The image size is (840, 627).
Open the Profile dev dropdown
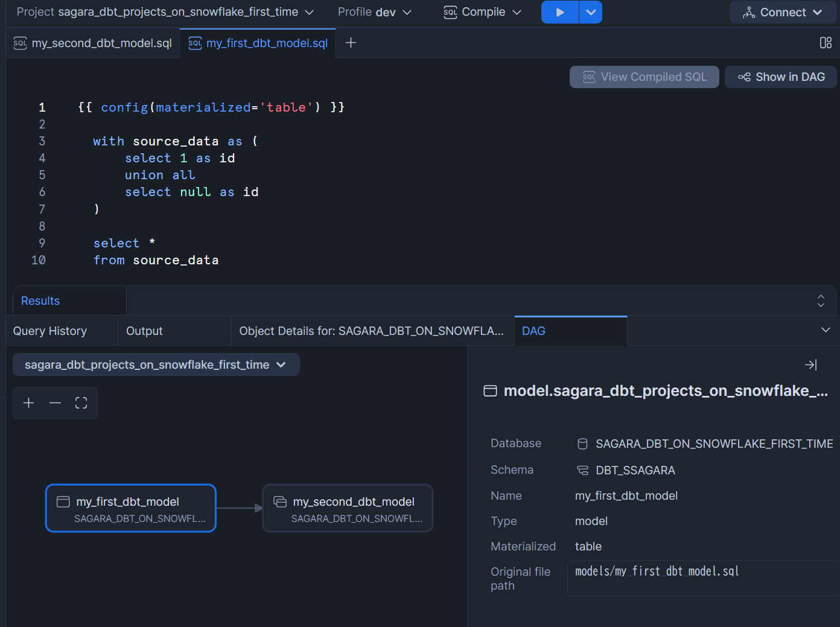374,12
